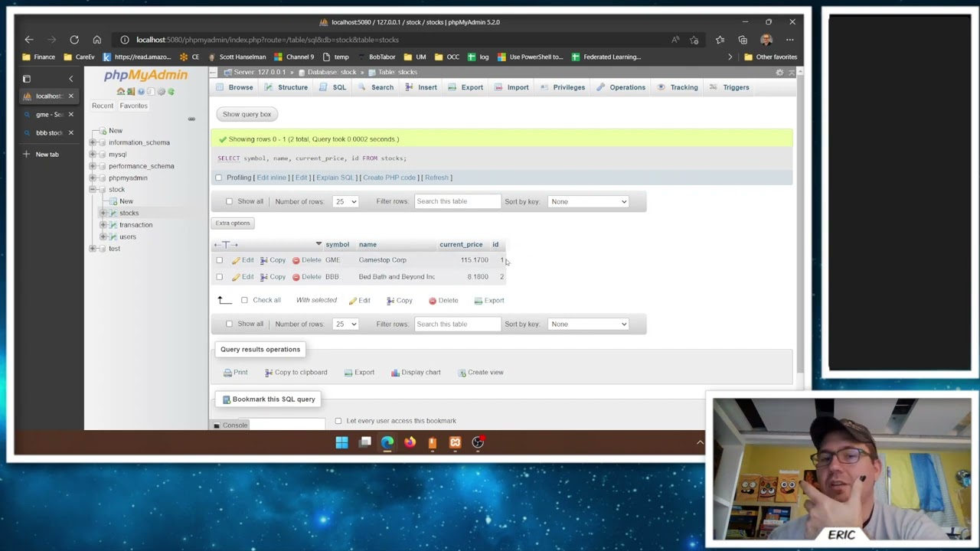
Task: Open browser favorites star icon
Action: 720,40
